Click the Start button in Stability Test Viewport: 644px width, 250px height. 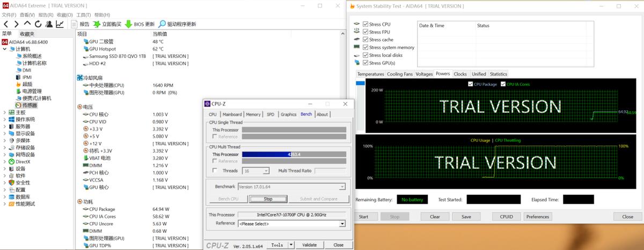364,217
